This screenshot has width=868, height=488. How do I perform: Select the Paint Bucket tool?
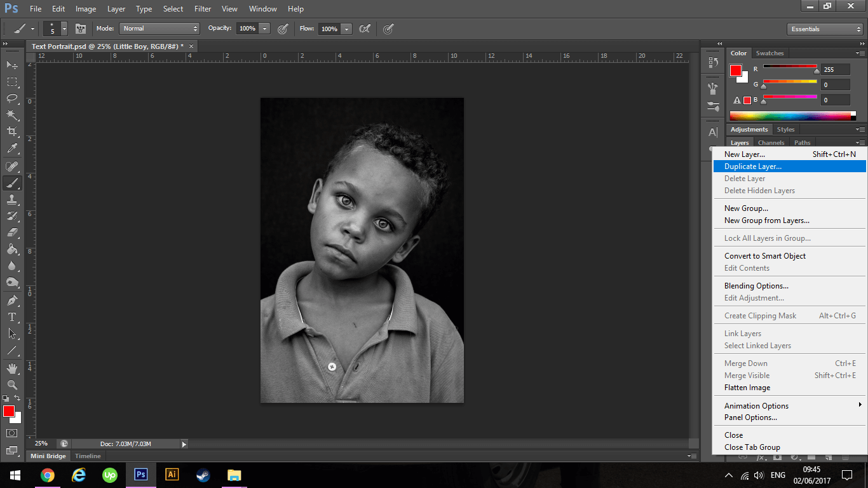point(12,249)
